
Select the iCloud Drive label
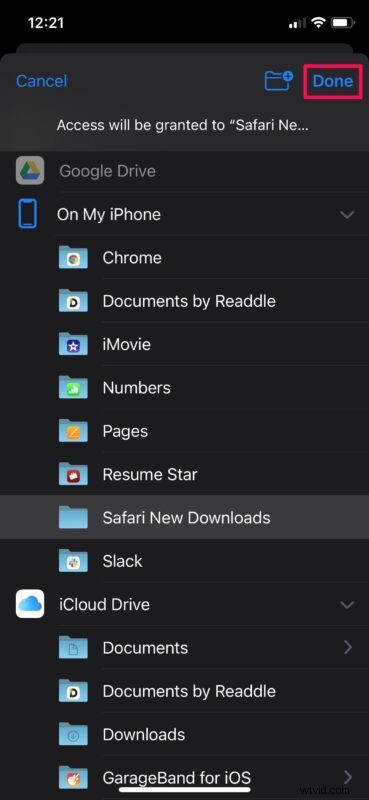click(104, 604)
